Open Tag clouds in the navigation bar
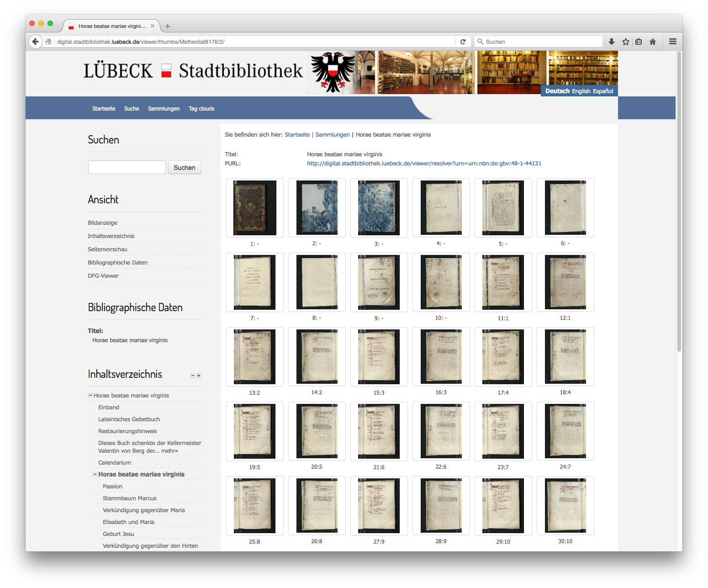Viewport: 708px width, 588px height. click(x=201, y=109)
